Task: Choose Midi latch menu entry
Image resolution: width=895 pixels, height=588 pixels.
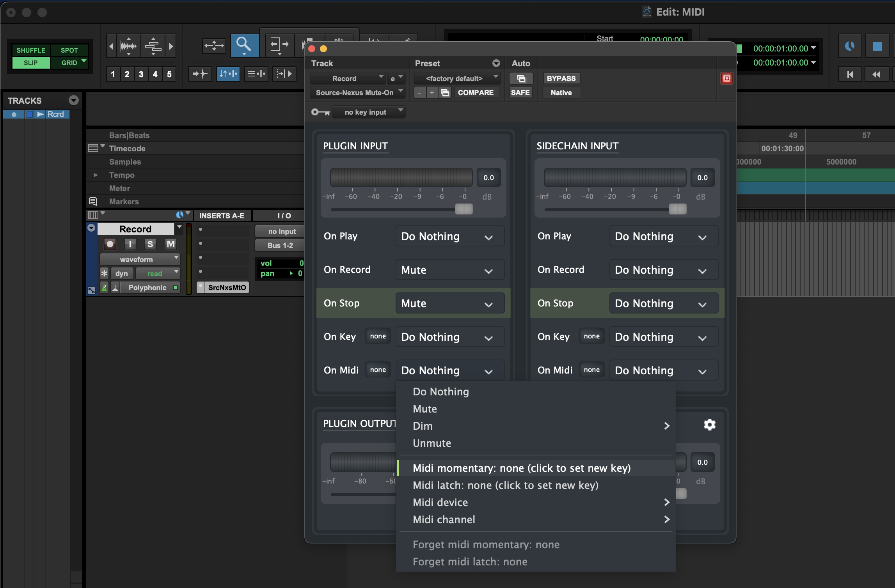Action: (505, 485)
